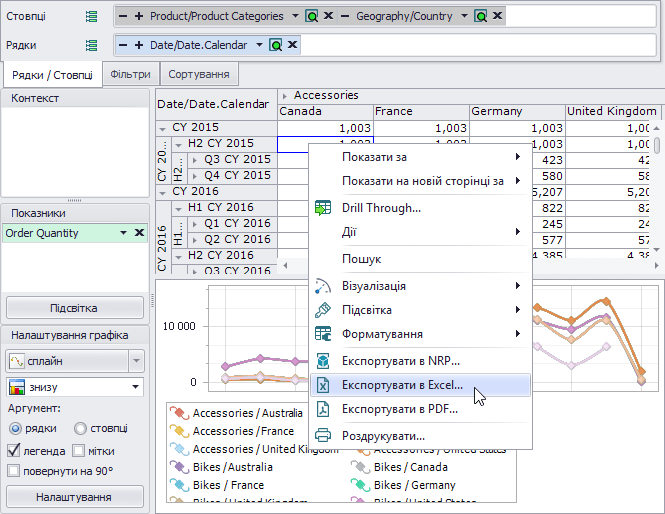Check повернути на 90° checkbox

coord(14,471)
